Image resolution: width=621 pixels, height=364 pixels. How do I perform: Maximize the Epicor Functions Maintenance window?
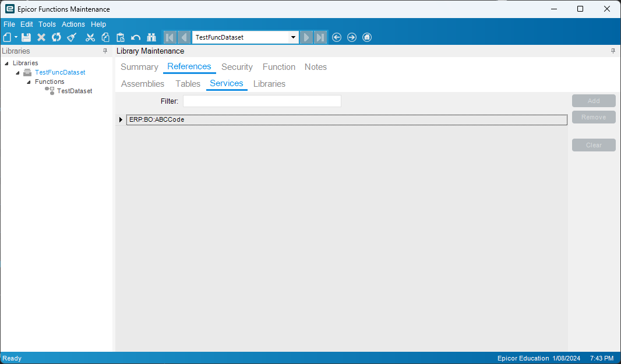(580, 9)
